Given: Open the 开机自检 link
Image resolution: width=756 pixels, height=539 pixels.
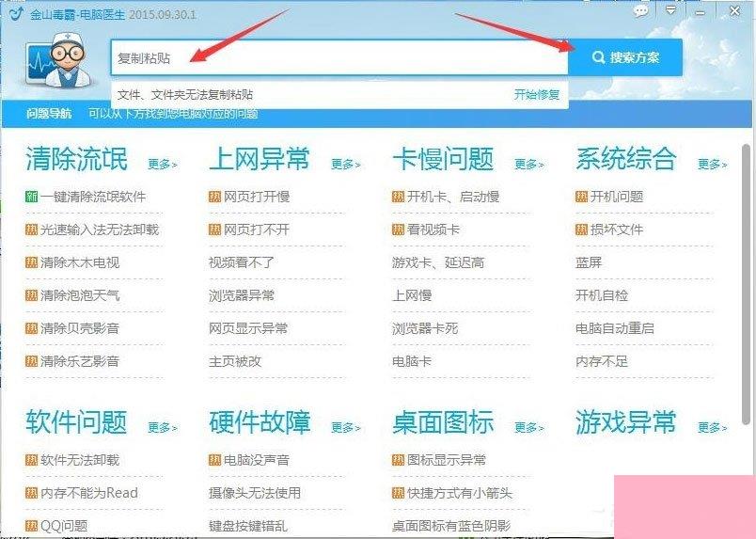Looking at the screenshot, I should click(x=602, y=295).
